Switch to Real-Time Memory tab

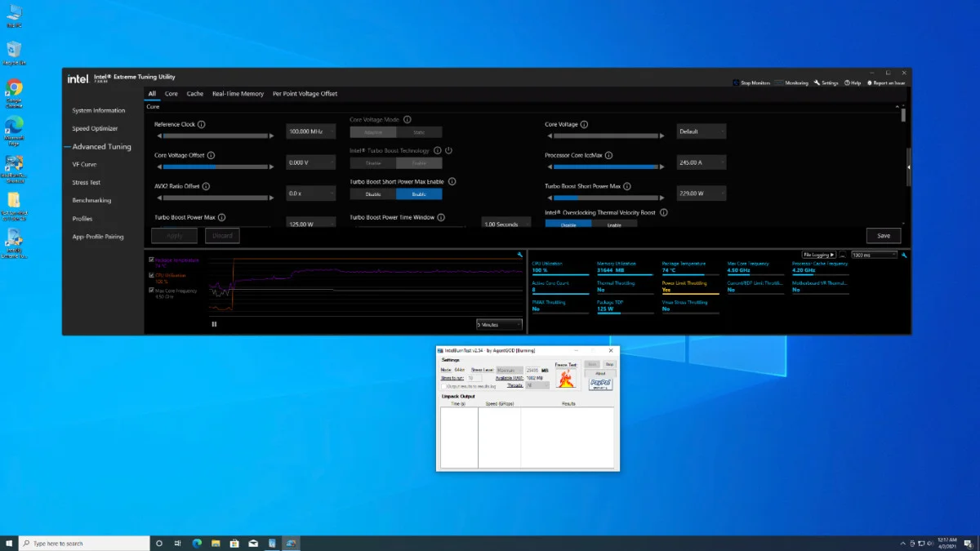coord(238,94)
